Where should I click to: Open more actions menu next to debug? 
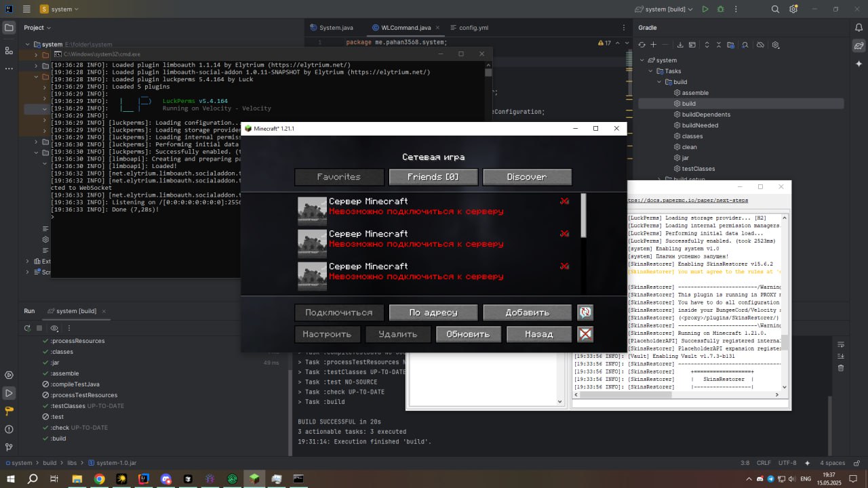[736, 9]
